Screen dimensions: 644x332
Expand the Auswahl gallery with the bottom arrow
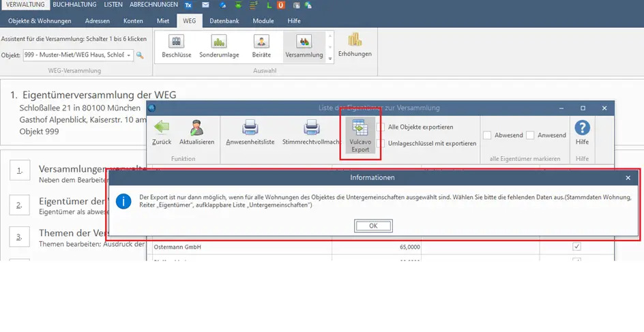pos(330,59)
